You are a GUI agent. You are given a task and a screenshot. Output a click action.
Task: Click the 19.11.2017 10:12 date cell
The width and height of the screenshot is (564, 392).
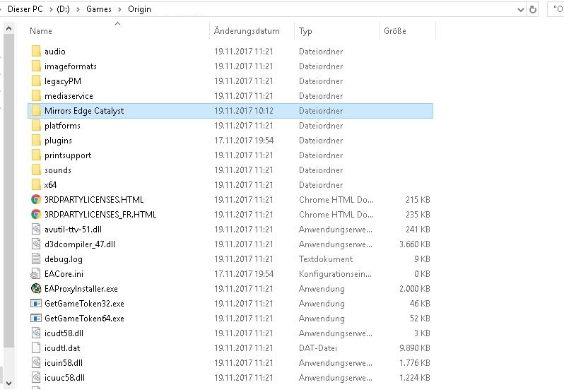pos(244,111)
